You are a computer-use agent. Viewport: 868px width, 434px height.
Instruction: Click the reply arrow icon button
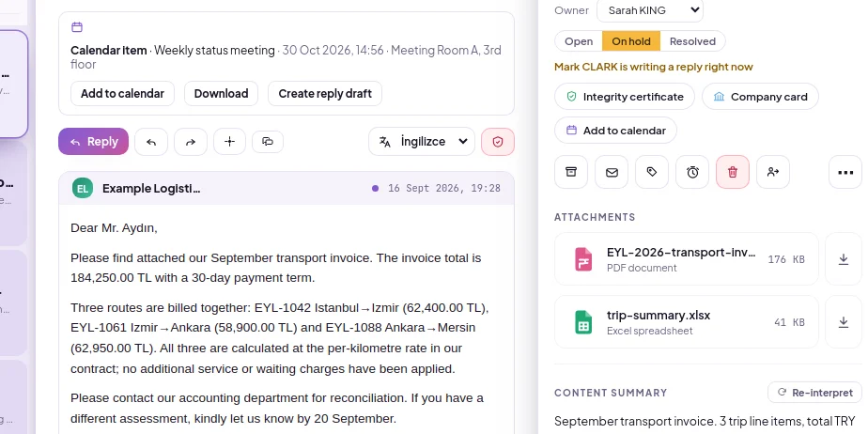pos(151,142)
